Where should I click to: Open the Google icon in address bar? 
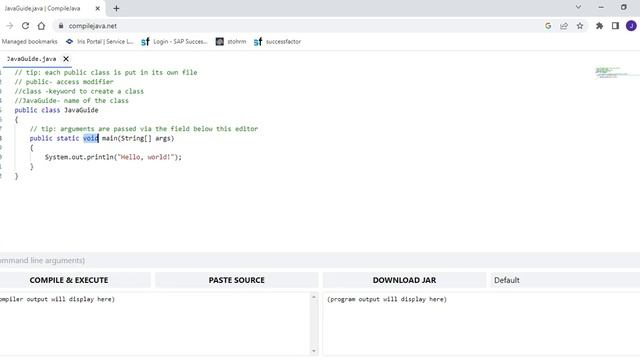coord(548,26)
